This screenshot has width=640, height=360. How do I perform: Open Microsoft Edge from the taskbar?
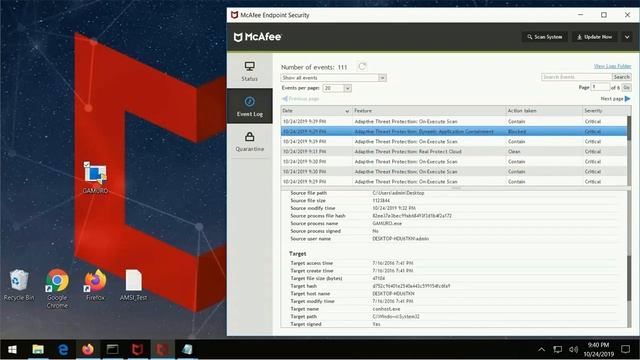(x=63, y=349)
